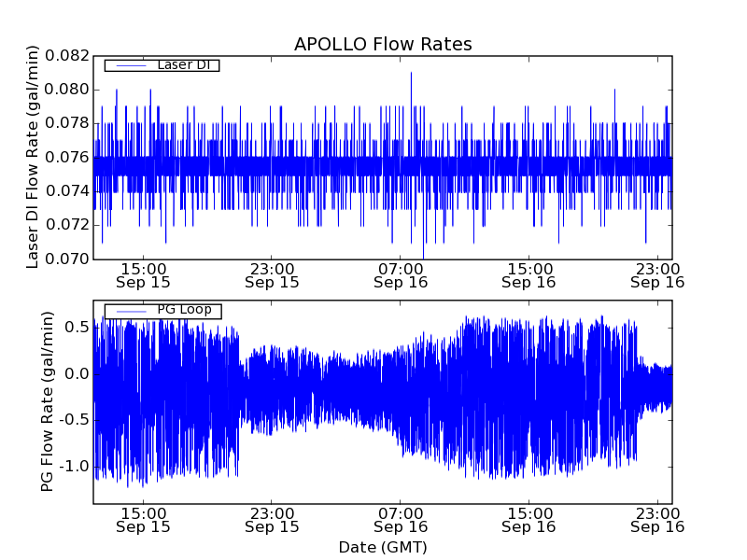Click the 0.0 tick on the PG plot
747x560 pixels.
coord(78,373)
